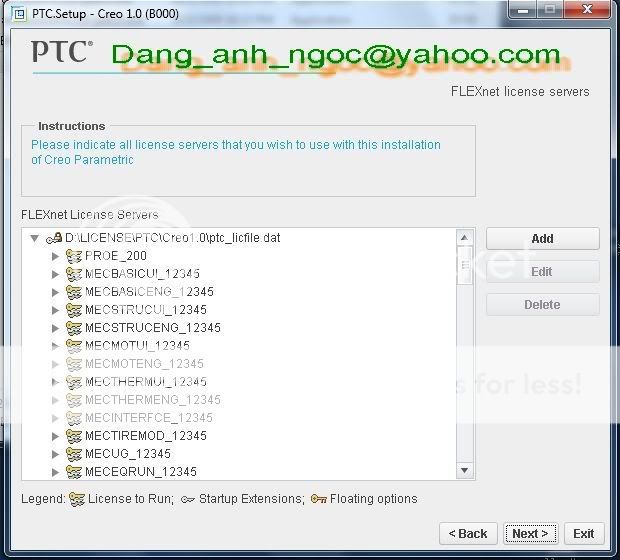Viewport: 620px width, 560px height.
Task: Proceed with the Next > button
Action: pyautogui.click(x=531, y=534)
